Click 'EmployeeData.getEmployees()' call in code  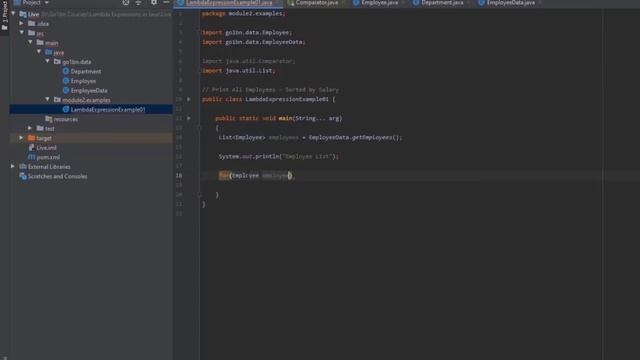pyautogui.click(x=355, y=138)
